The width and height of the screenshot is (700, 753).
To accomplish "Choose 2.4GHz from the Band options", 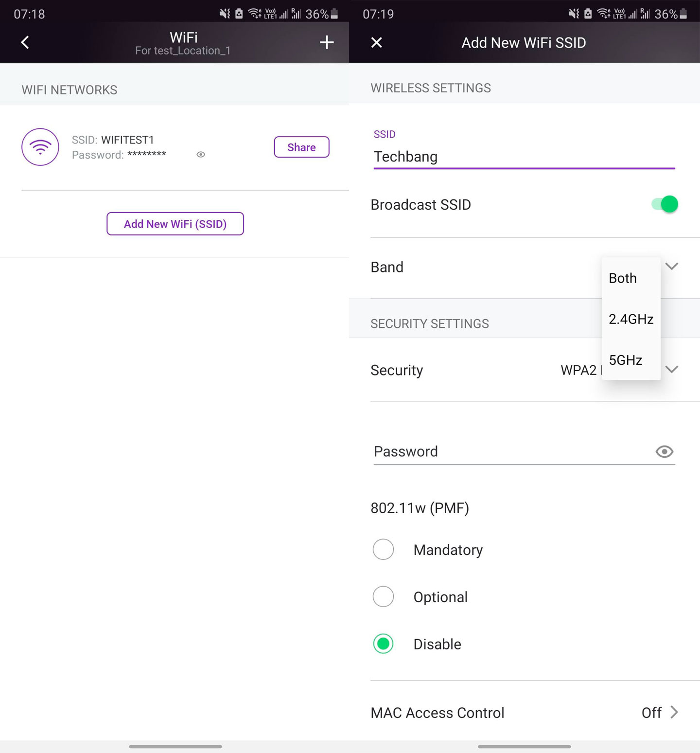I will [630, 319].
